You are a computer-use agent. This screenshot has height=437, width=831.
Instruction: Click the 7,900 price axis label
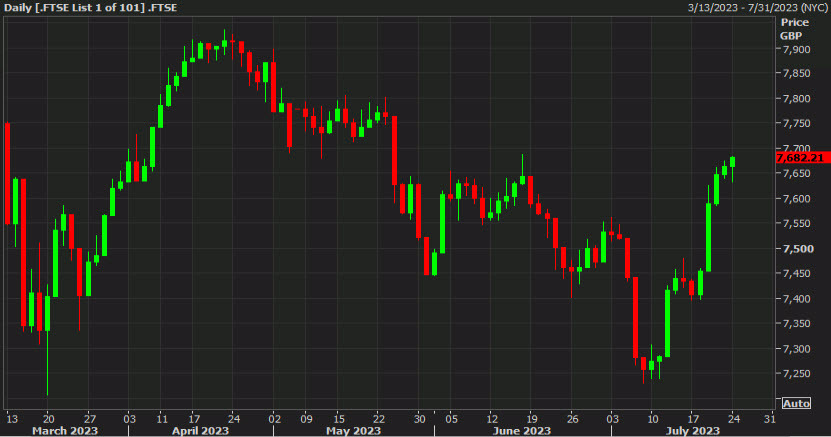click(797, 49)
